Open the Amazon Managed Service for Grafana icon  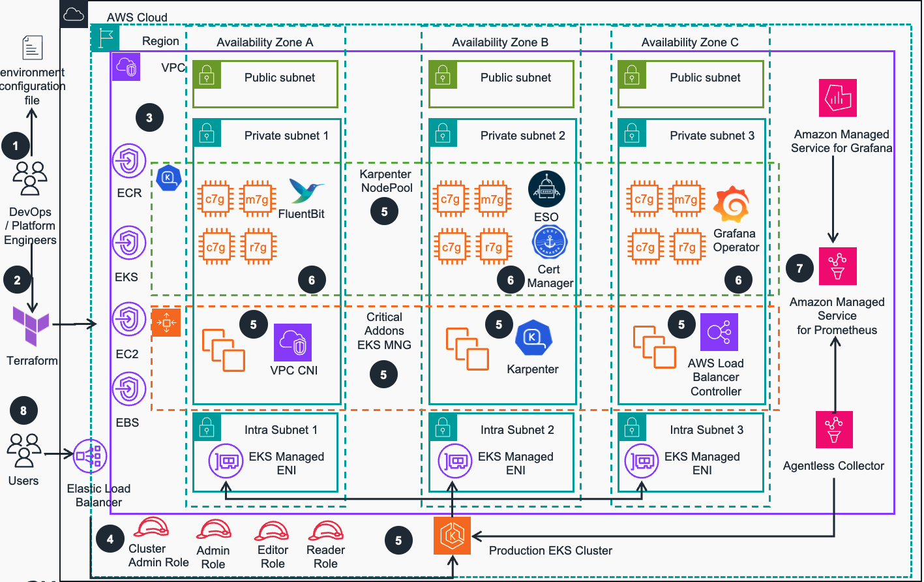click(x=838, y=98)
